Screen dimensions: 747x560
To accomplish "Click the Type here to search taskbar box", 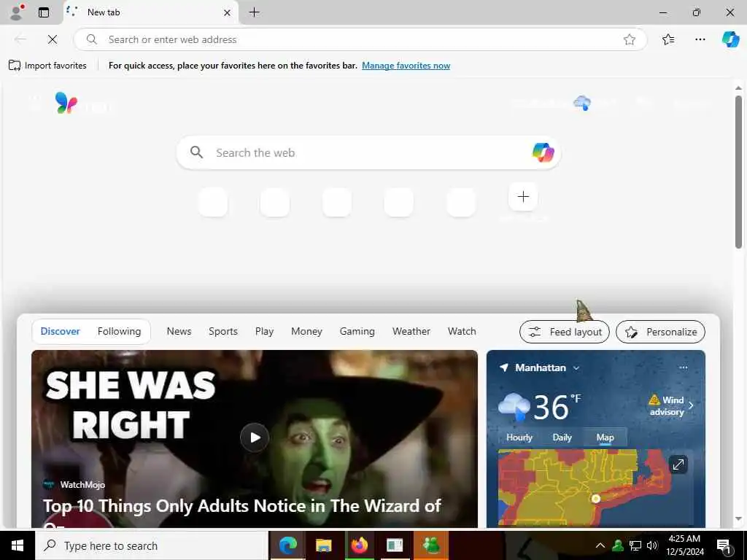I will click(152, 545).
